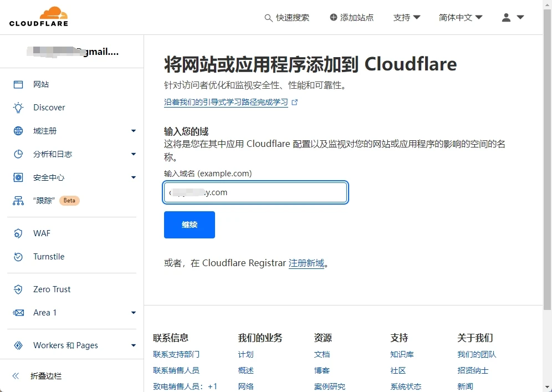Click the external link icon beside learning path
The width and height of the screenshot is (552, 392).
tap(295, 102)
